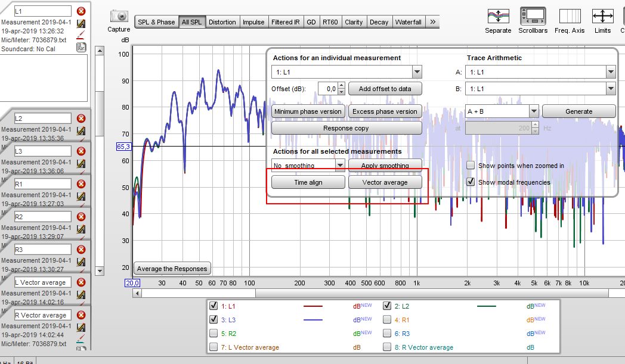Click the Time align button
This screenshot has height=364, width=625.
click(308, 182)
